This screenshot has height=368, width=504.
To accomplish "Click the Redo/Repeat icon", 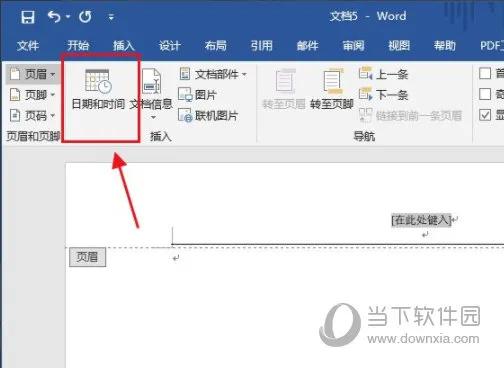I will tap(85, 16).
